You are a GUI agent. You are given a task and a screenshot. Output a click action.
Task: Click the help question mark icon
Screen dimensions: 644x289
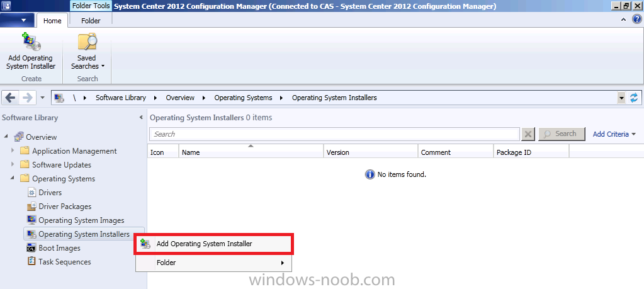(x=636, y=20)
